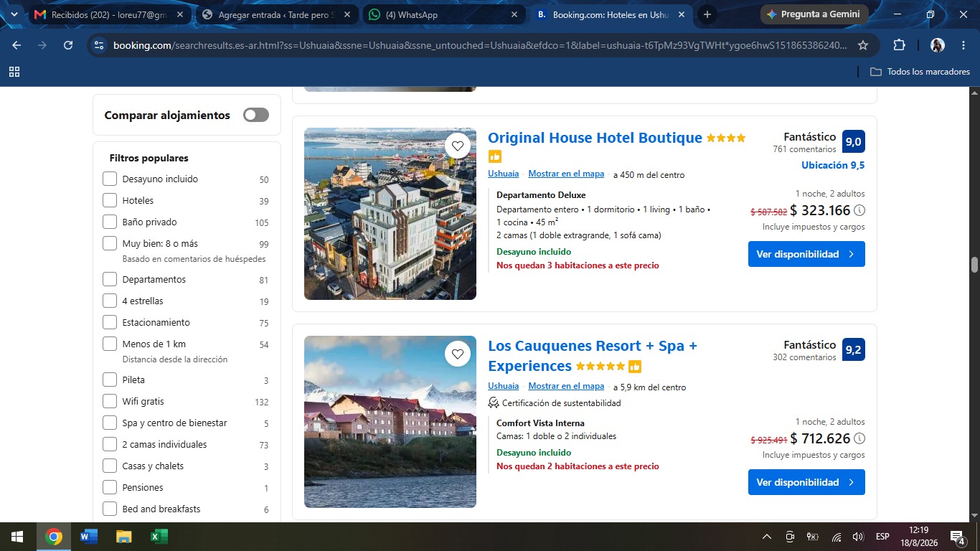Click the 9,0 review score badge
The height and width of the screenshot is (551, 980).
point(854,141)
